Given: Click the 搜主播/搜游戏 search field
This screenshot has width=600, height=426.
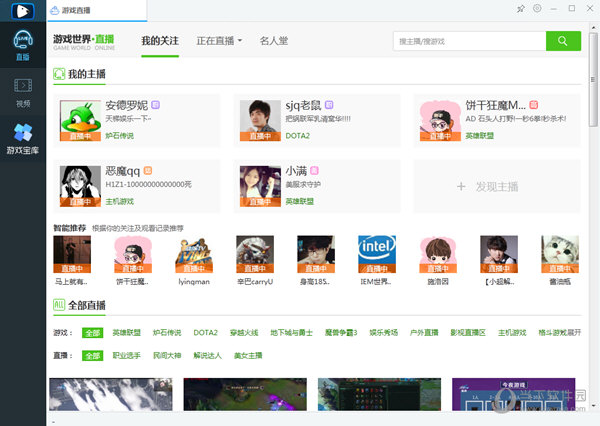Looking at the screenshot, I should point(470,41).
